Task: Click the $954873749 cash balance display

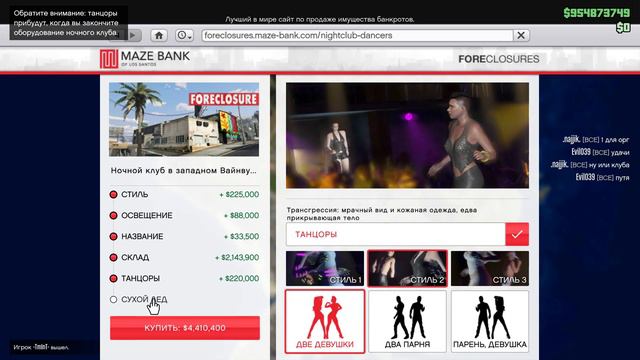Action: 597,13
